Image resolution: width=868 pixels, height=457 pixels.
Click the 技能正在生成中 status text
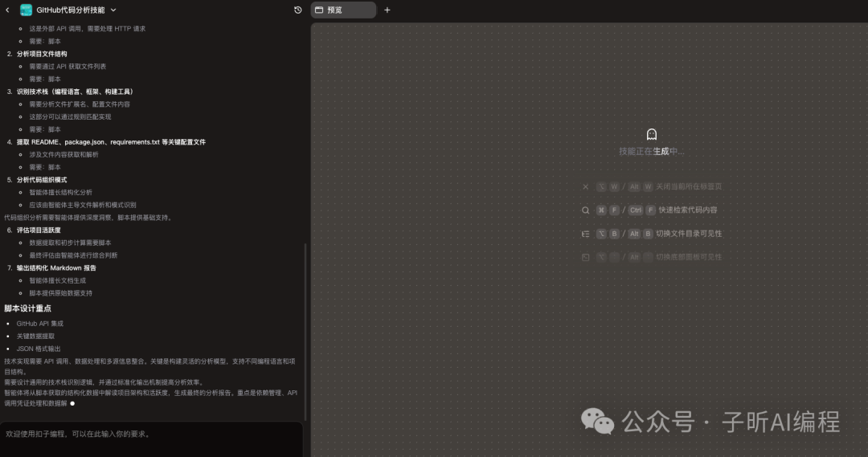[652, 151]
